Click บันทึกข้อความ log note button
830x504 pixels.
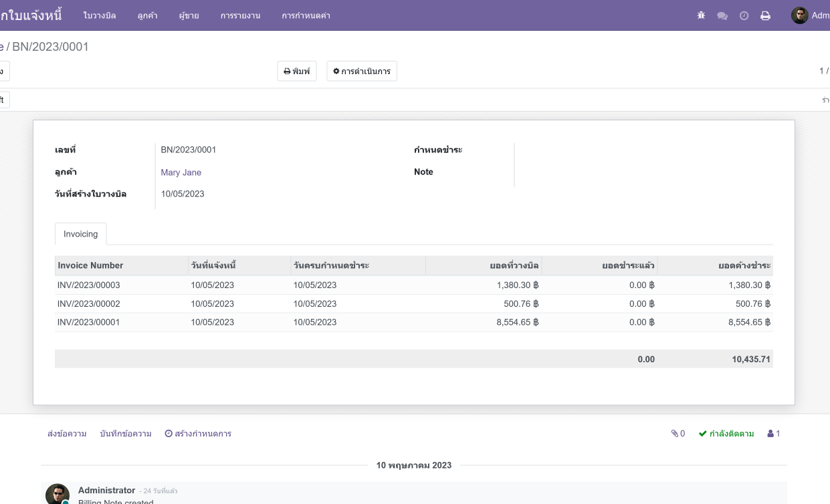click(125, 434)
